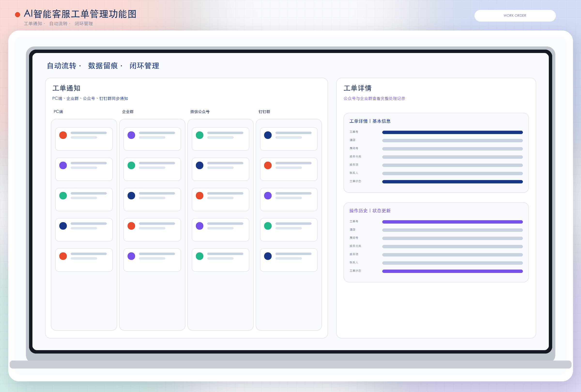
Task: Click the 联系人 label in 基本信息
Action: (x=354, y=173)
